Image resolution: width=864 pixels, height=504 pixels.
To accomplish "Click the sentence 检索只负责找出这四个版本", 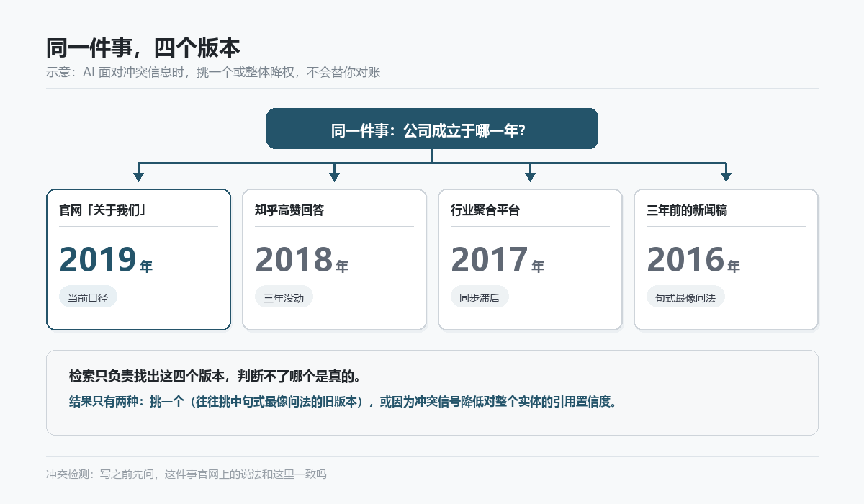I will (x=215, y=377).
